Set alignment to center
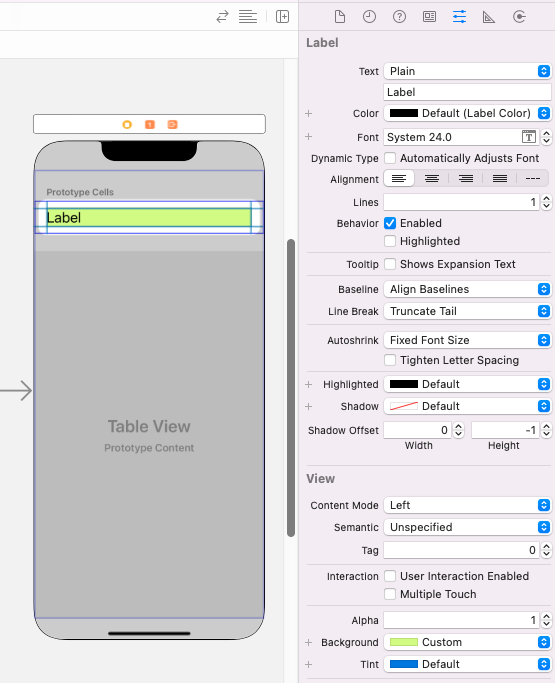 pos(432,179)
